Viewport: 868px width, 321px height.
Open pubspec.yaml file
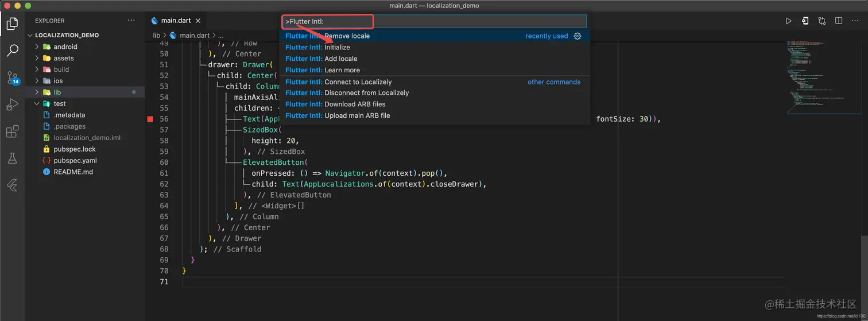click(85, 160)
